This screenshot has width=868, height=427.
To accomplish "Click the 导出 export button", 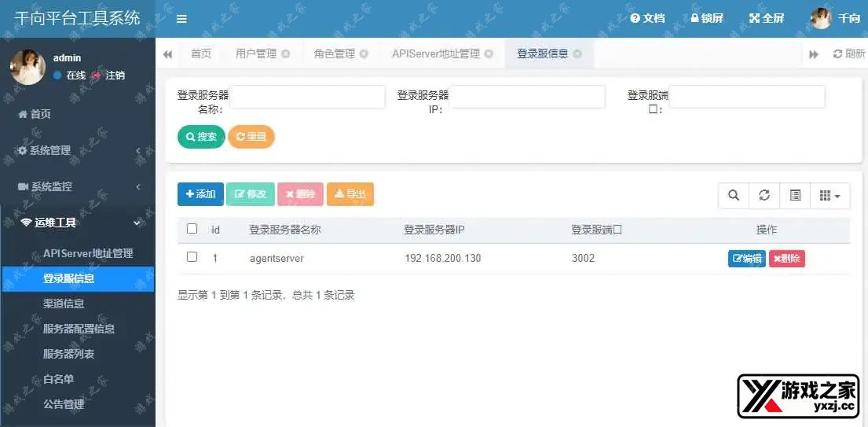I will pyautogui.click(x=350, y=194).
